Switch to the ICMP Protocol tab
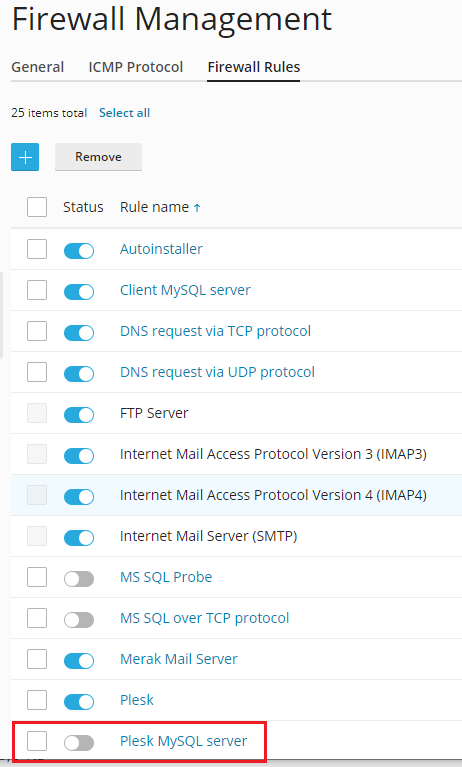Screen dimensions: 462x767 (x=136, y=67)
